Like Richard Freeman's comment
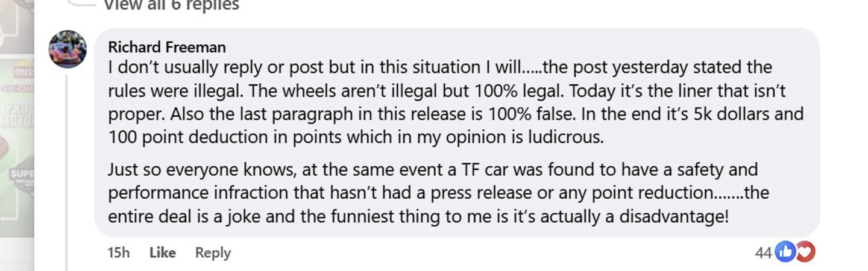Image resolution: width=868 pixels, height=271 pixels. tap(162, 253)
